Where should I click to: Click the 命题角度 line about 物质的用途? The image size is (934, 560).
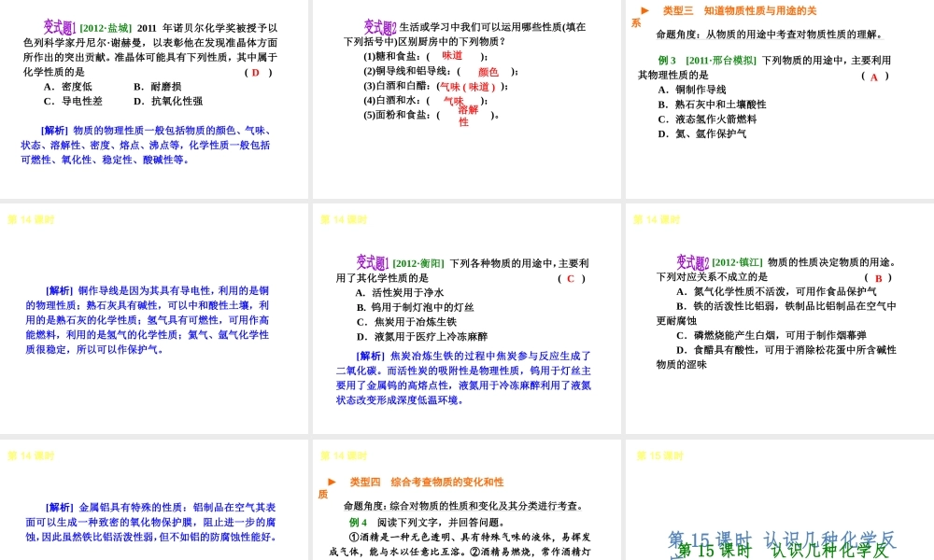tap(769, 35)
